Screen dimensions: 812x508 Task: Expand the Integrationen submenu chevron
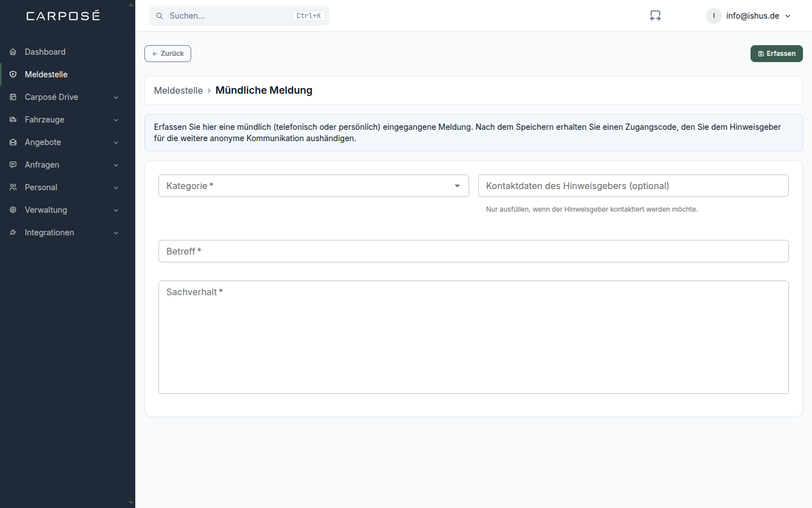tap(116, 233)
